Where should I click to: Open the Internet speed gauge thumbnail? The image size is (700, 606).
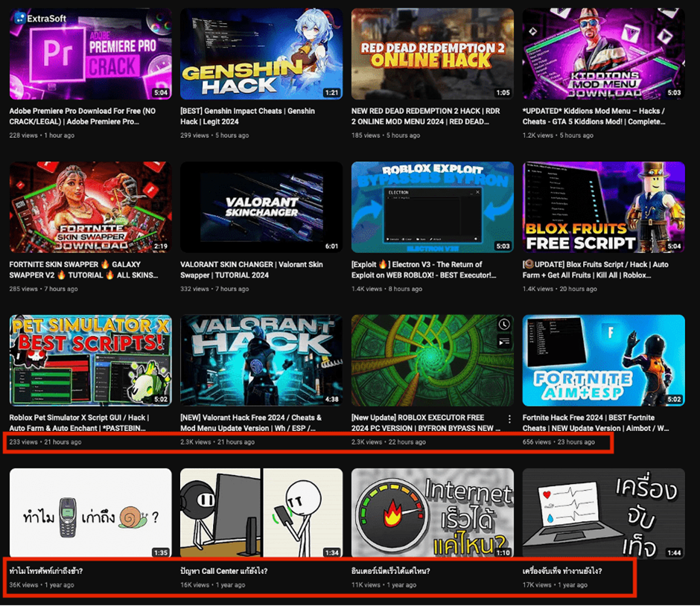[432, 513]
